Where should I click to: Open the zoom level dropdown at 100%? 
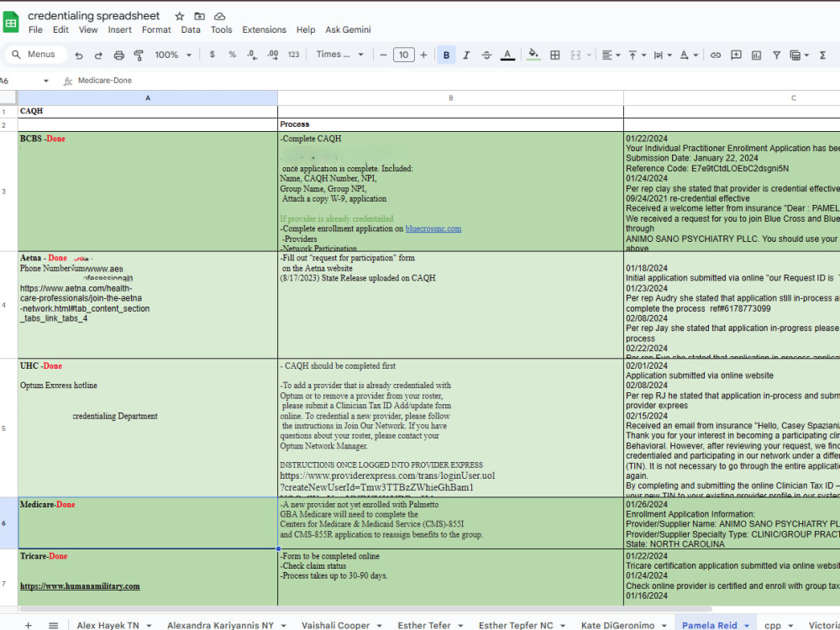(173, 55)
